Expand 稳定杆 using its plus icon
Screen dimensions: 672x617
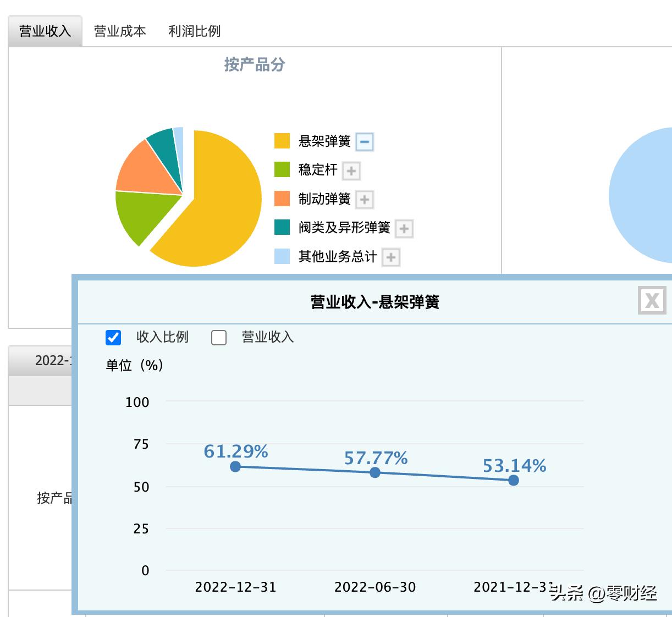coord(351,170)
